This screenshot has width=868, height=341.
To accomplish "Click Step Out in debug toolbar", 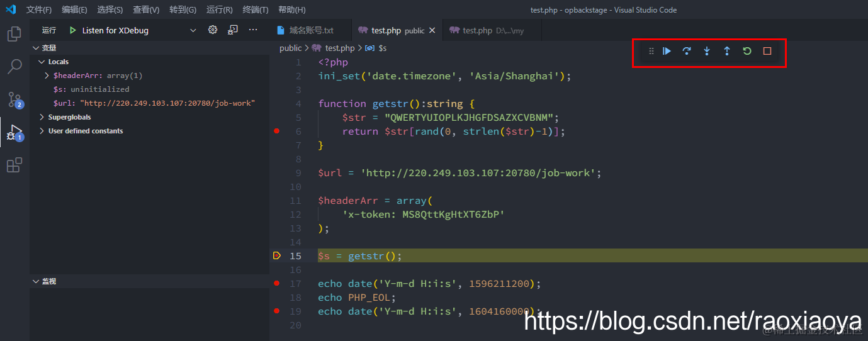I will [727, 52].
